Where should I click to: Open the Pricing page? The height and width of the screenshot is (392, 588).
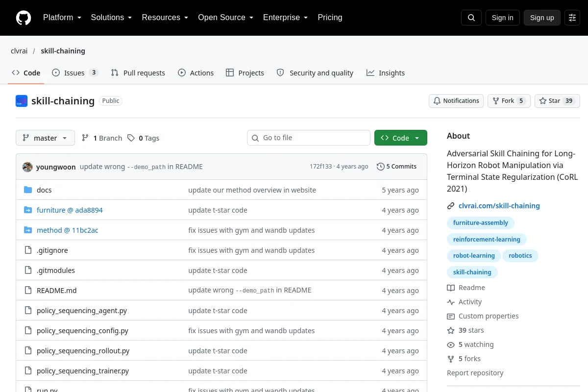330,18
